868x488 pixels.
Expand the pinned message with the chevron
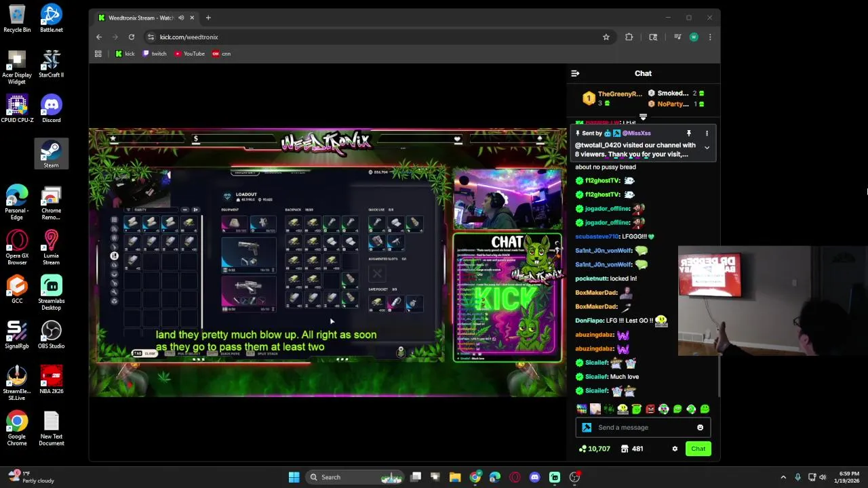tap(707, 148)
